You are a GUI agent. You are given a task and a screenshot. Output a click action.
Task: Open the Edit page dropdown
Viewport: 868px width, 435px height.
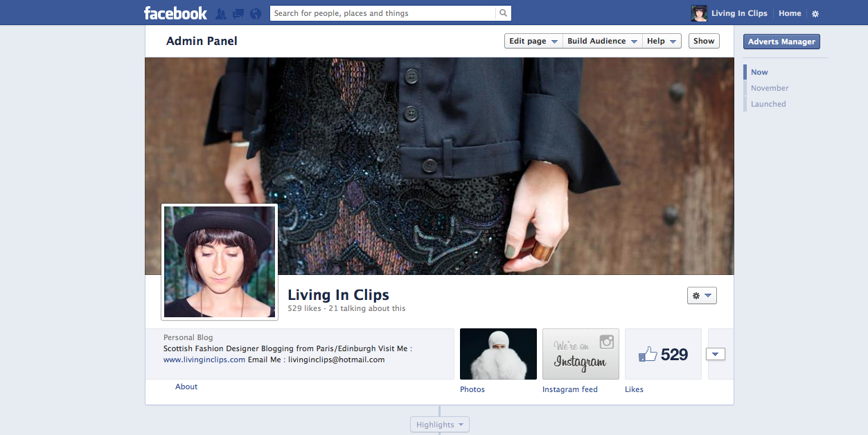coord(533,41)
